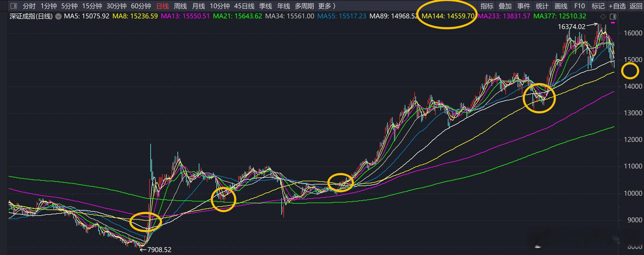Click the 12000 price axis label
This screenshot has height=255, width=644.
click(633, 139)
